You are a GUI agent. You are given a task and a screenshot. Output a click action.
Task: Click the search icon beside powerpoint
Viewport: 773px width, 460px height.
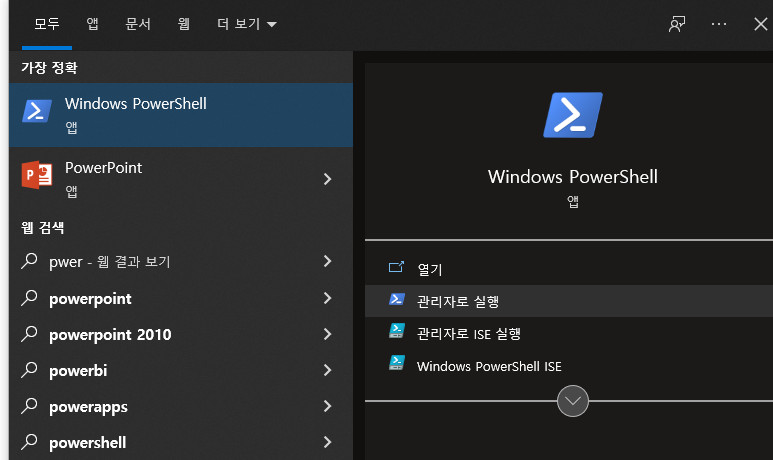30,298
